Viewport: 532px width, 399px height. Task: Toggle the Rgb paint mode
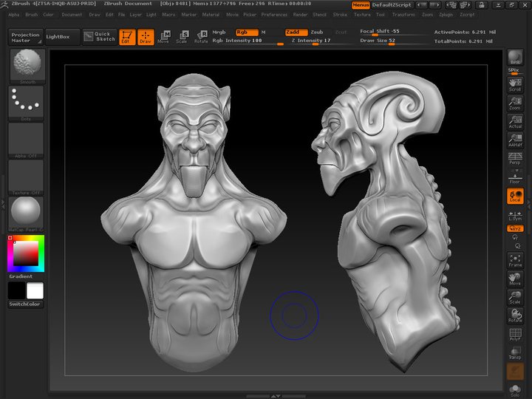[x=247, y=33]
